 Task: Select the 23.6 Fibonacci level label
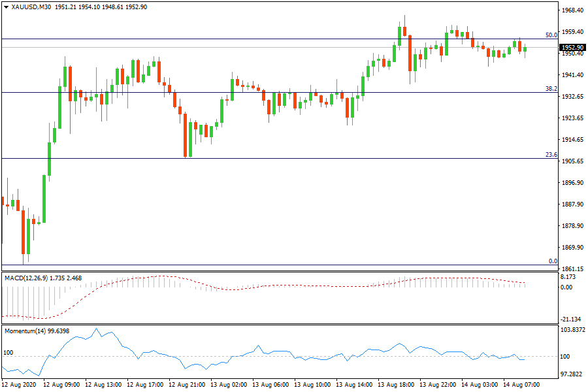pos(551,155)
